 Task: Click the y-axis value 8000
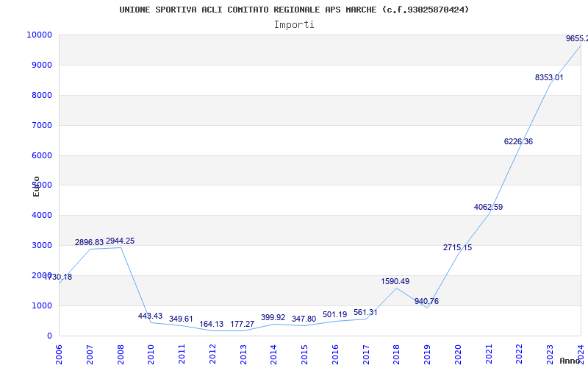coord(41,96)
